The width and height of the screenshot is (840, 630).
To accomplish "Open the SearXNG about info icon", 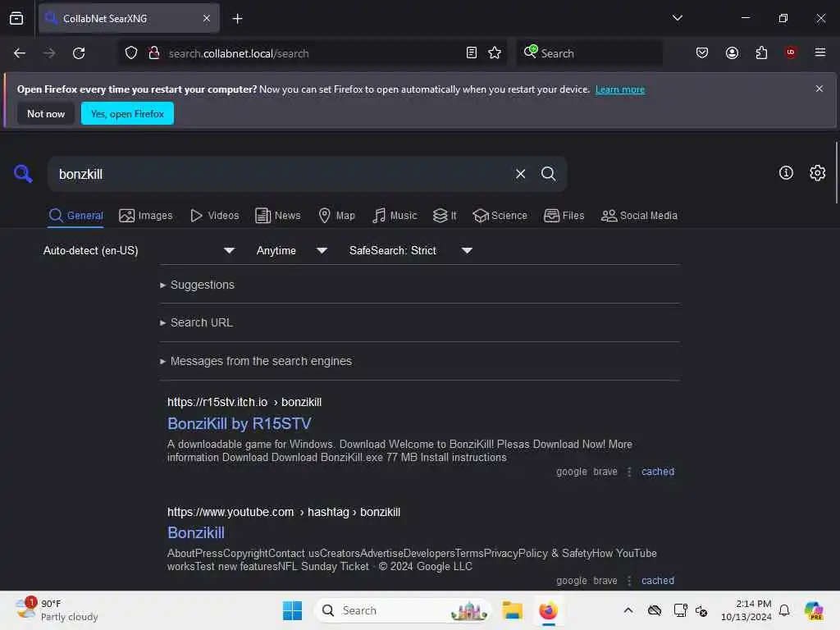I will click(786, 172).
